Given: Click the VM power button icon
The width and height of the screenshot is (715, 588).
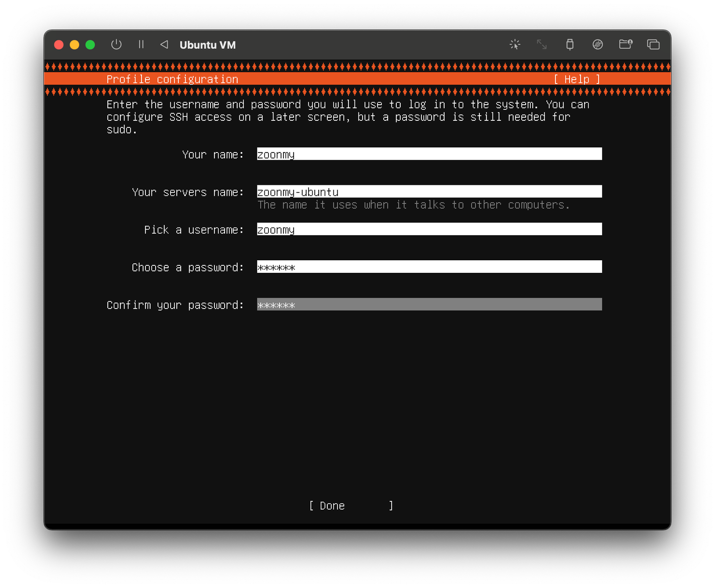Looking at the screenshot, I should coord(116,44).
